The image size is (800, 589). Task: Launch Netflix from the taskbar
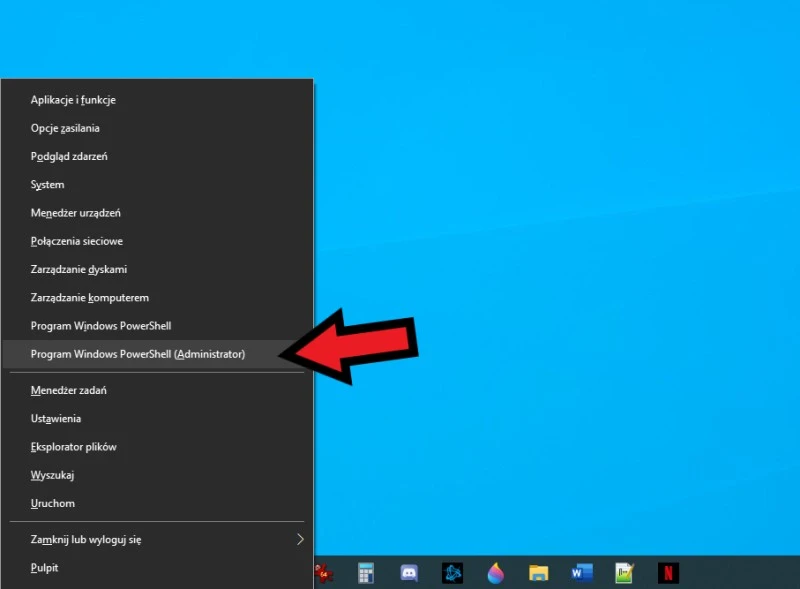point(668,572)
